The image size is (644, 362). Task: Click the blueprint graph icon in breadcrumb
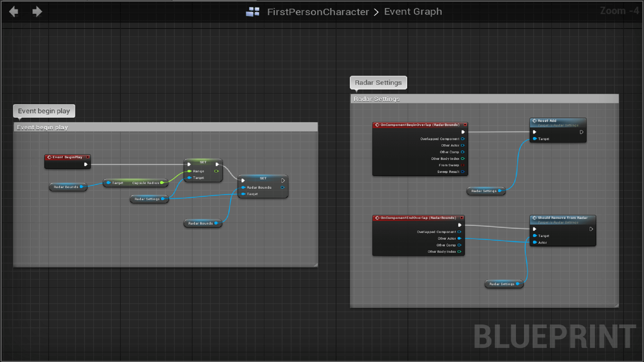pos(253,12)
